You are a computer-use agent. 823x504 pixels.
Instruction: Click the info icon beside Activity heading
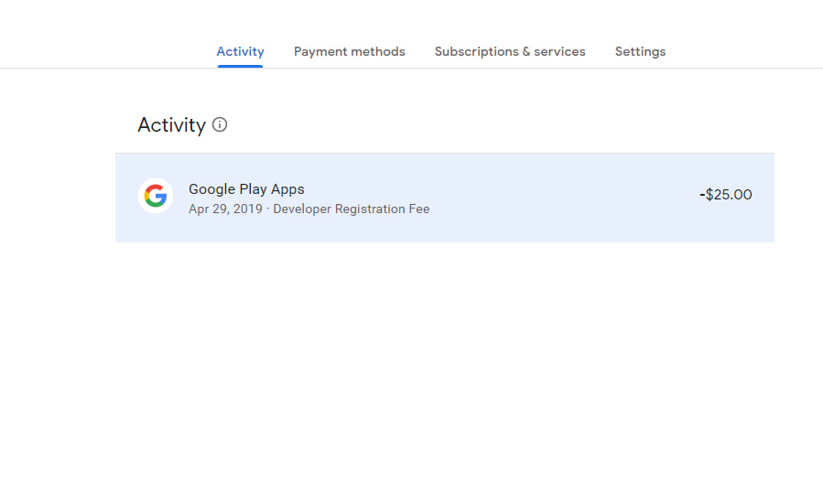coord(220,124)
